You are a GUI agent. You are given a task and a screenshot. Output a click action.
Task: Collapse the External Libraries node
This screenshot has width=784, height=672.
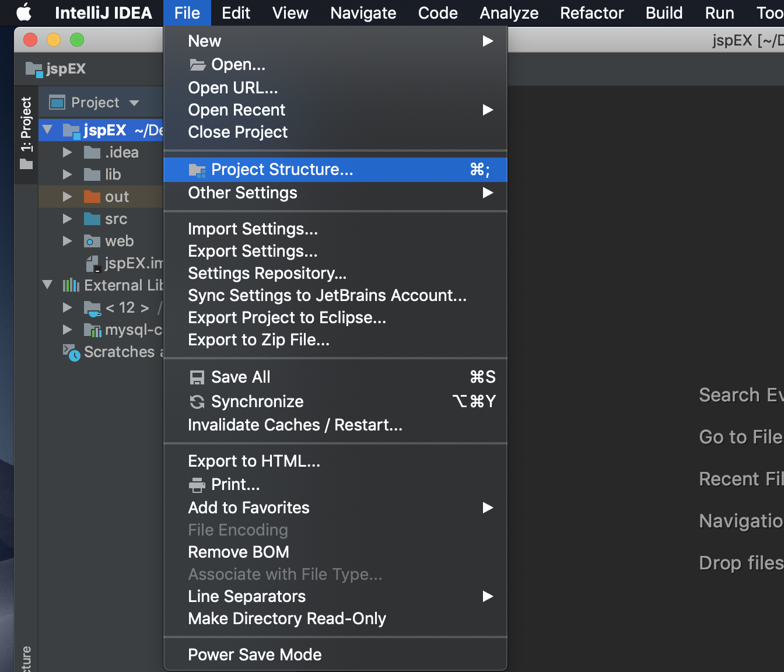pyautogui.click(x=48, y=285)
